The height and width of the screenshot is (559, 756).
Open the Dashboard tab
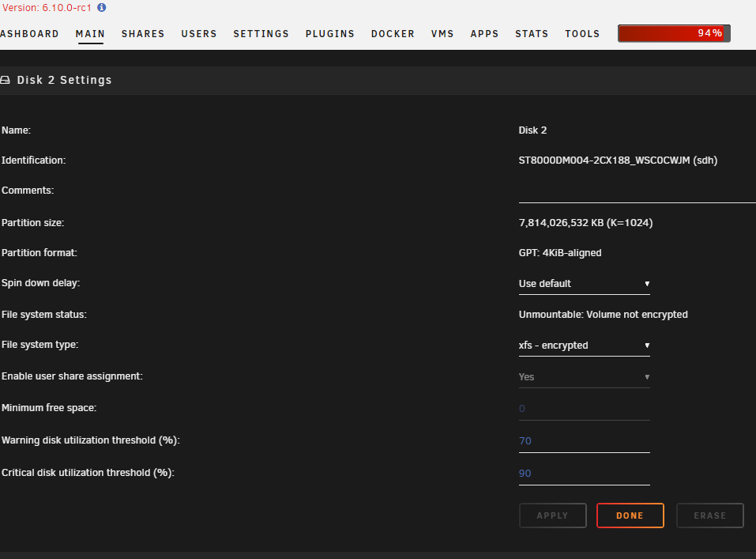click(29, 34)
